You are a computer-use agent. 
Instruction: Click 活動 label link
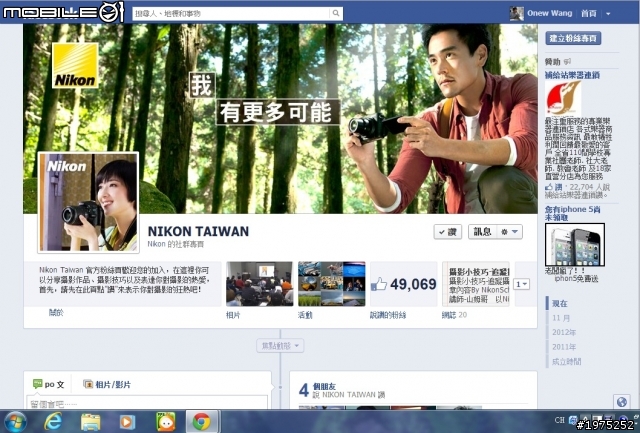pyautogui.click(x=305, y=315)
